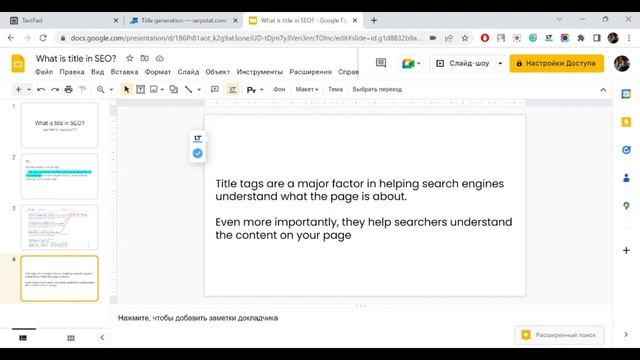Open the zoom level dropdown arrow
This screenshot has height=360, width=640.
click(111, 89)
